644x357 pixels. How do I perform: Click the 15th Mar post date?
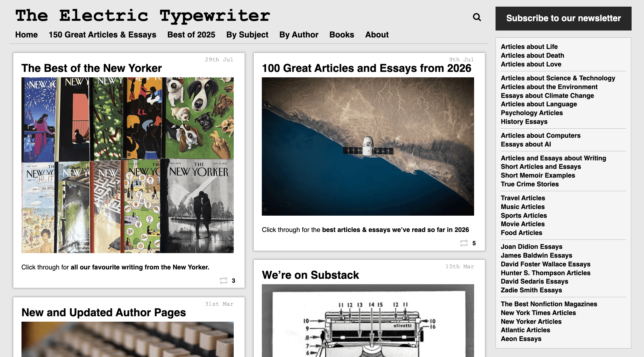point(460,267)
